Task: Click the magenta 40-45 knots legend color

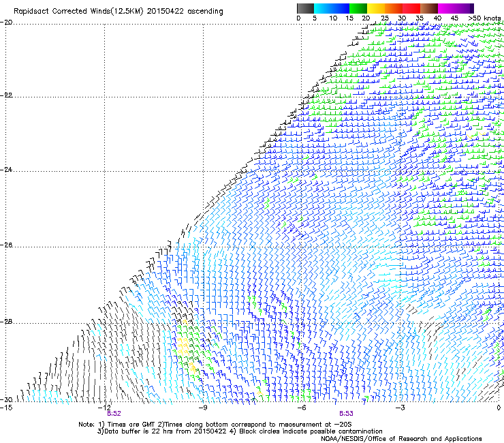Action: [x=447, y=8]
